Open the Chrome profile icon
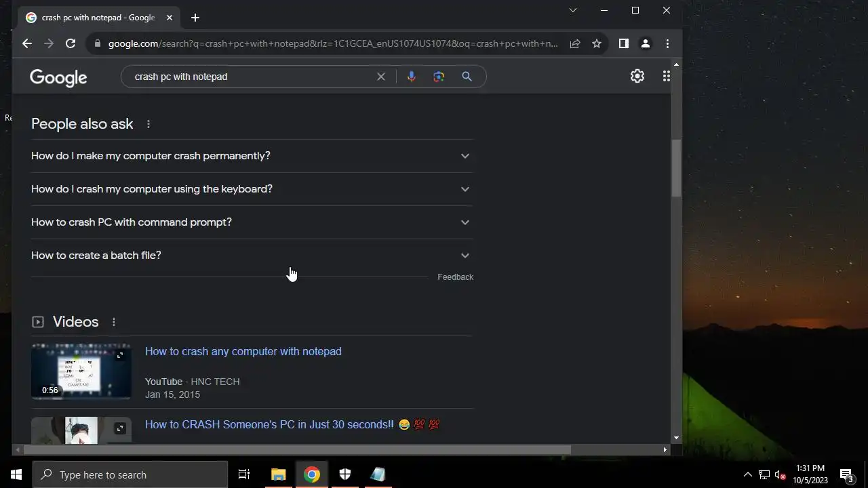The height and width of the screenshot is (488, 868). (646, 43)
